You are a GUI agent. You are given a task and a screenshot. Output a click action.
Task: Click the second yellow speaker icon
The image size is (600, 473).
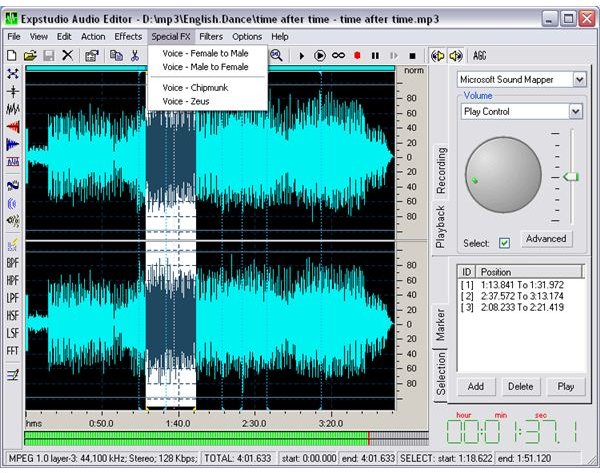pos(456,56)
